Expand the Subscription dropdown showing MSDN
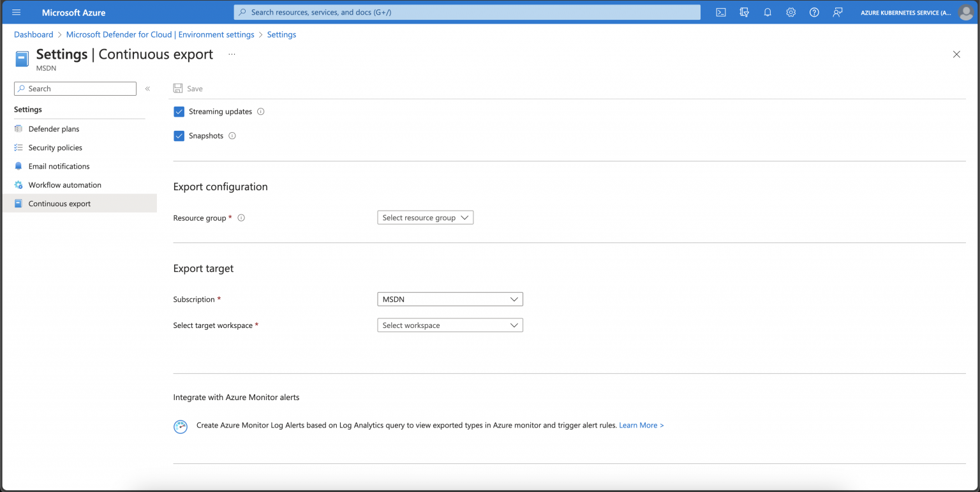The image size is (980, 492). 450,299
